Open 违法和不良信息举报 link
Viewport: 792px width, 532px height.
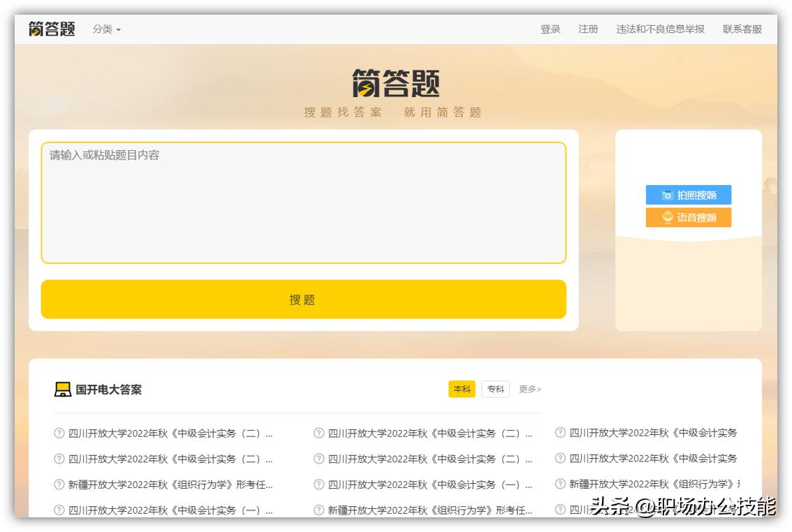point(659,29)
